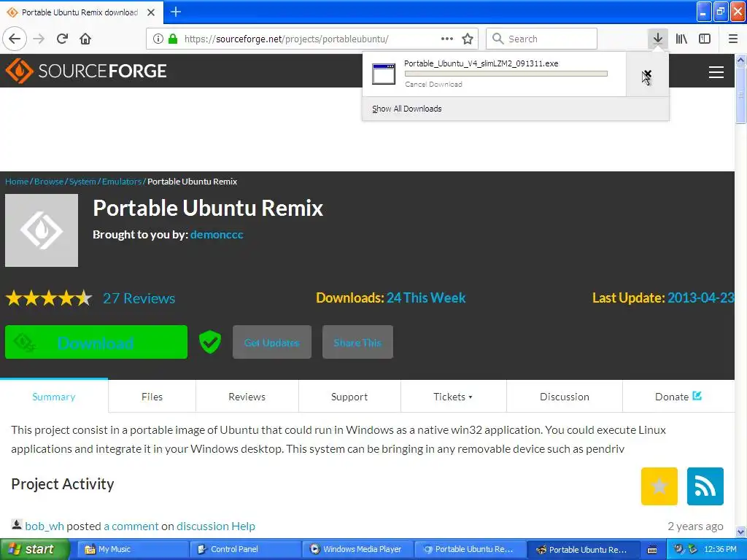The image size is (747, 560).
Task: Click the green secure connection padlock
Action: tap(173, 39)
